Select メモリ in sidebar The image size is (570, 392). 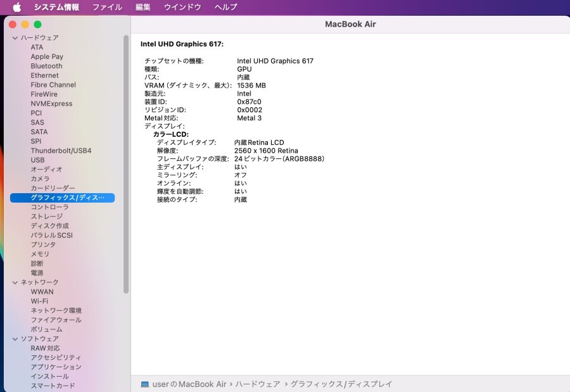coord(40,254)
